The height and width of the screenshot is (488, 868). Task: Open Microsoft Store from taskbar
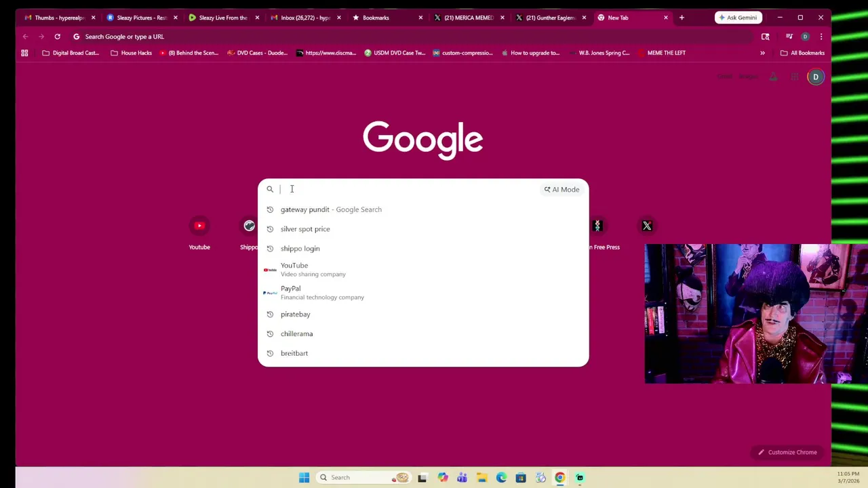tap(521, 477)
